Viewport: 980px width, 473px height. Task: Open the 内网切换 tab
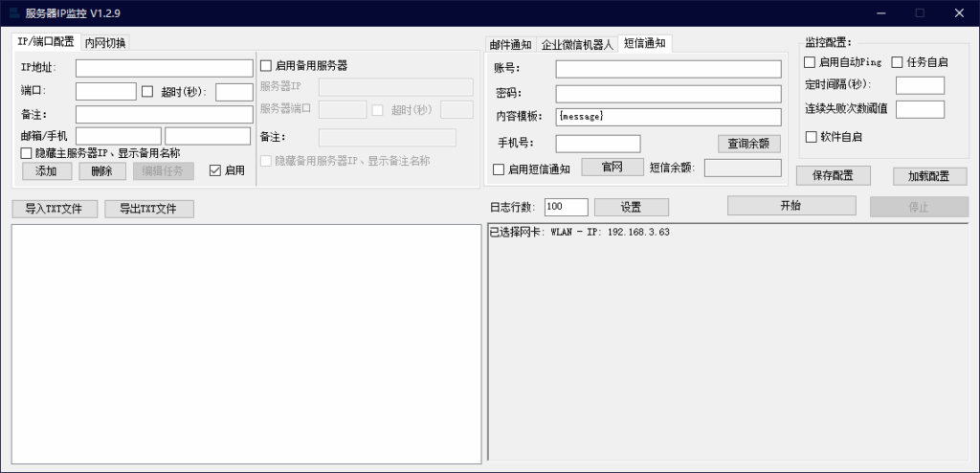(x=105, y=42)
